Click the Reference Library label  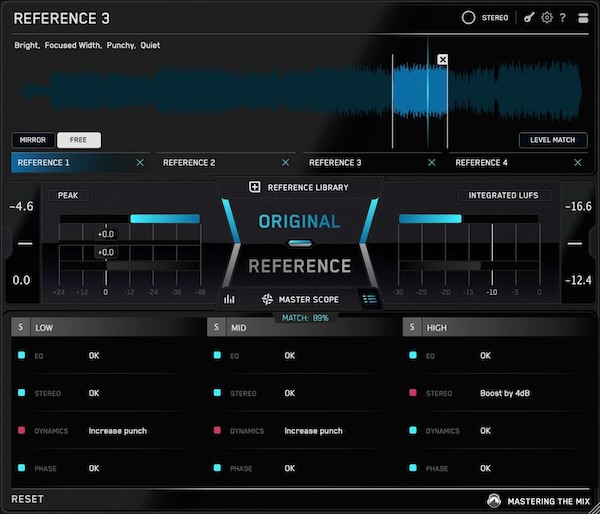point(308,188)
